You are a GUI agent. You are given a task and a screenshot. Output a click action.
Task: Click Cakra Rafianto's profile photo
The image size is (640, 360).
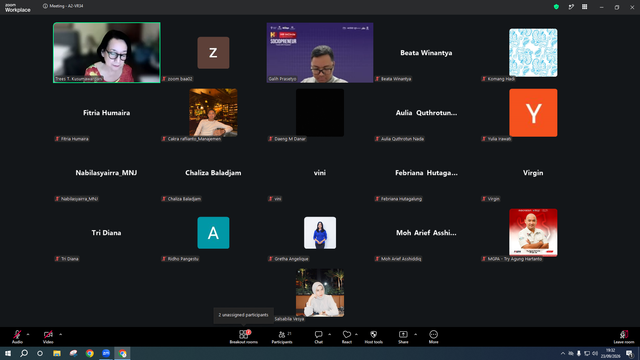coord(213,113)
